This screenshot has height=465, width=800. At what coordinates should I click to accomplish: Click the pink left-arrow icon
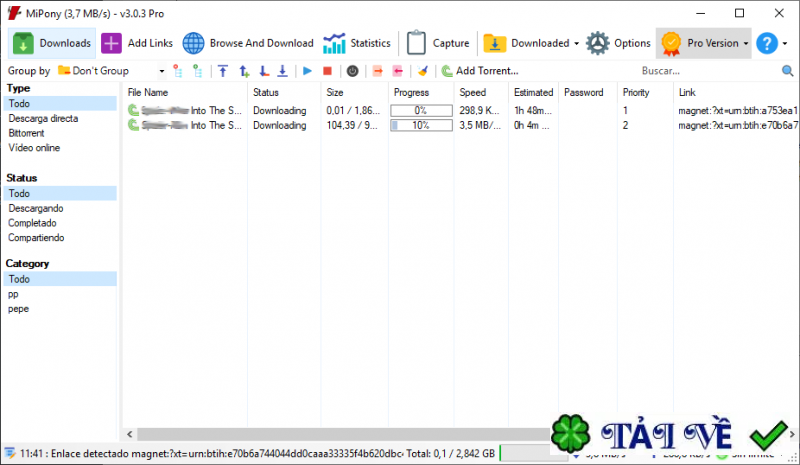[x=397, y=71]
